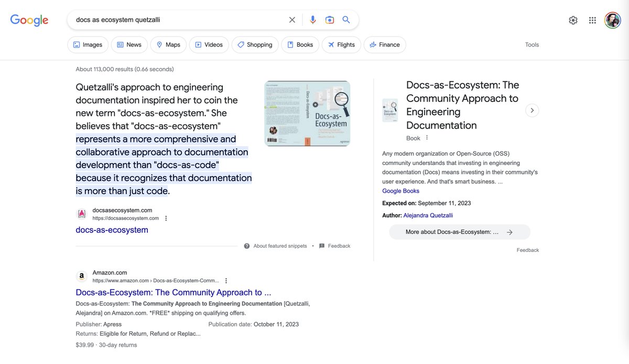Open more options for docsasecosystem.com result
629x364 pixels.
(166, 218)
